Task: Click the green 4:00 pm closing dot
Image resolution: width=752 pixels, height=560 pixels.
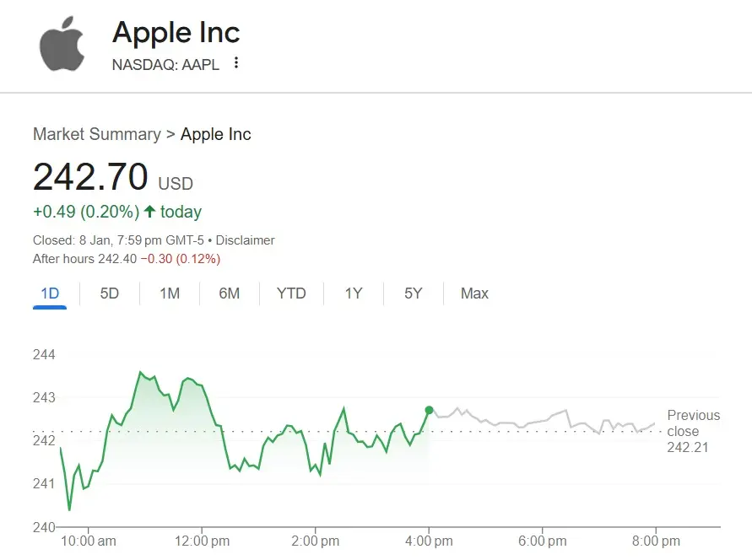Action: pyautogui.click(x=429, y=410)
